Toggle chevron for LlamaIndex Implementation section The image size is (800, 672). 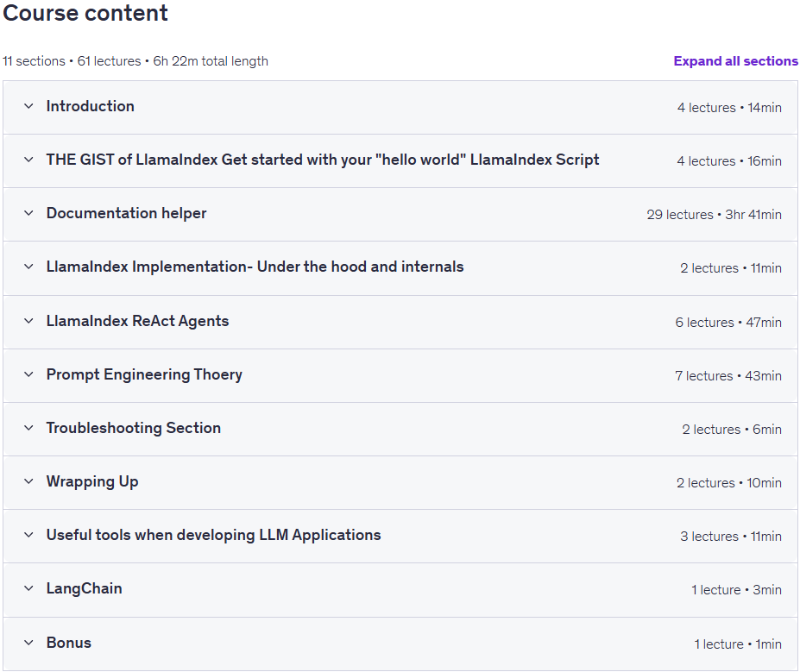click(28, 267)
